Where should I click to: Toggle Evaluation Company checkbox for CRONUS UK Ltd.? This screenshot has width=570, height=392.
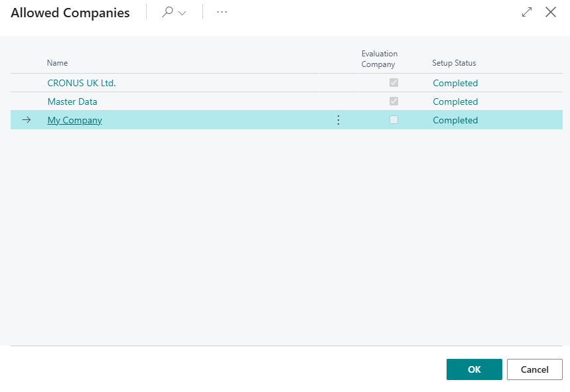pyautogui.click(x=393, y=82)
